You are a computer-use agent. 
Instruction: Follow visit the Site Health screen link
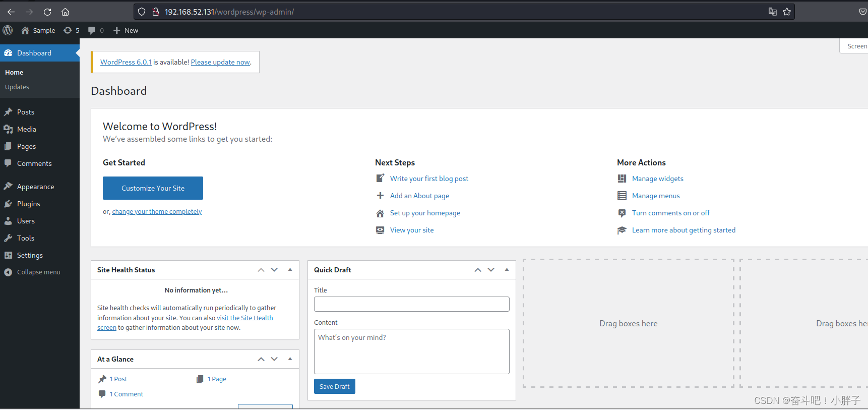click(245, 318)
